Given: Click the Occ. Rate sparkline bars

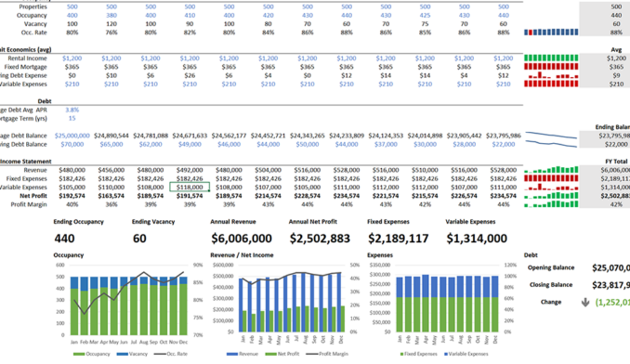Looking at the screenshot, I should tap(551, 32).
